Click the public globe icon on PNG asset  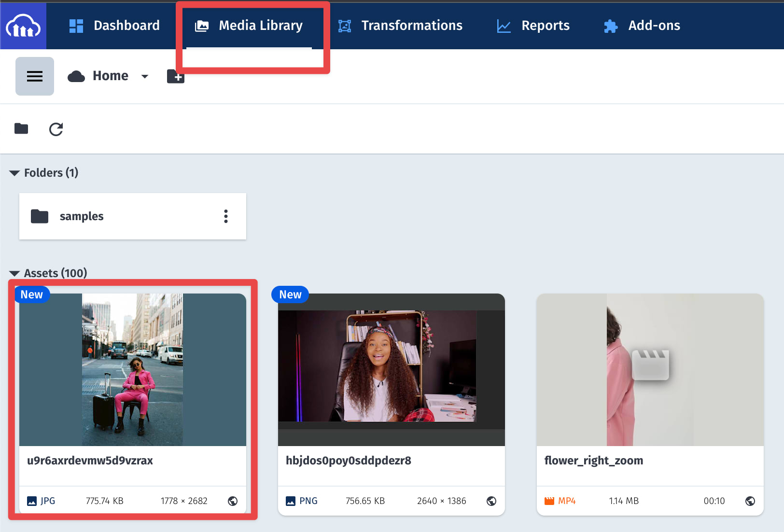491,501
